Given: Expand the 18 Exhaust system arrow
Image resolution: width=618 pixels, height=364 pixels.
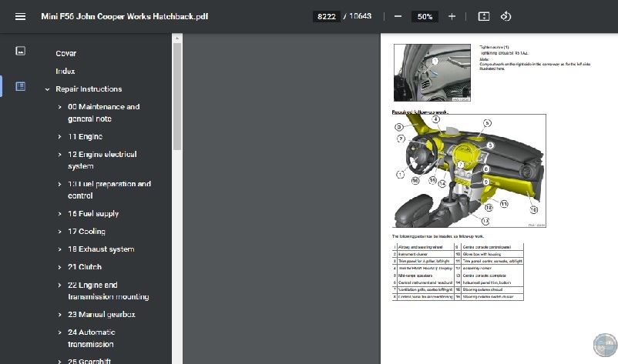Looking at the screenshot, I should 59,249.
